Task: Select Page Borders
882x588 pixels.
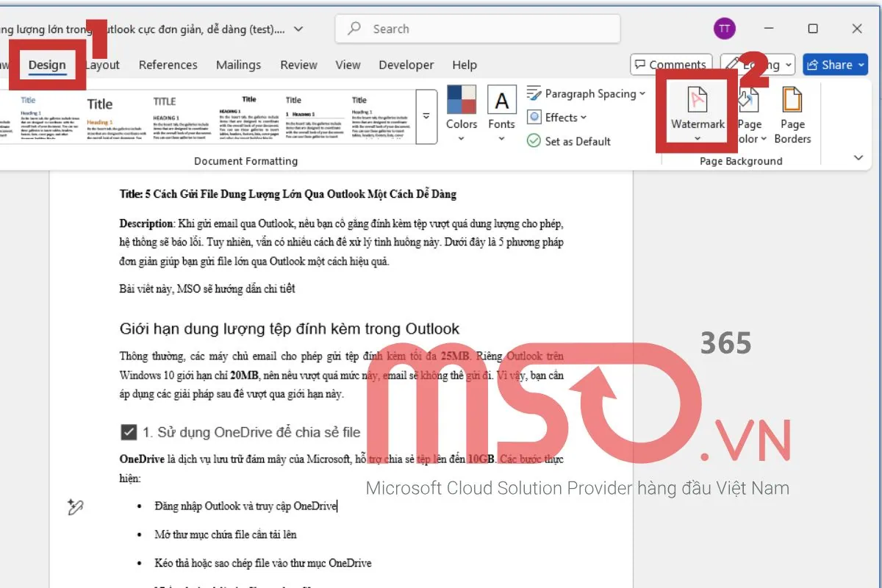Action: click(x=792, y=118)
